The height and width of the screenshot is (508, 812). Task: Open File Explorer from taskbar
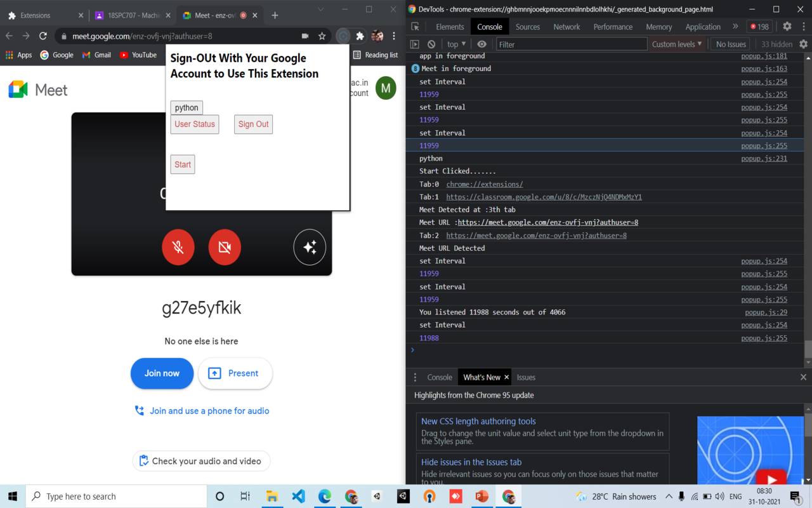point(272,497)
